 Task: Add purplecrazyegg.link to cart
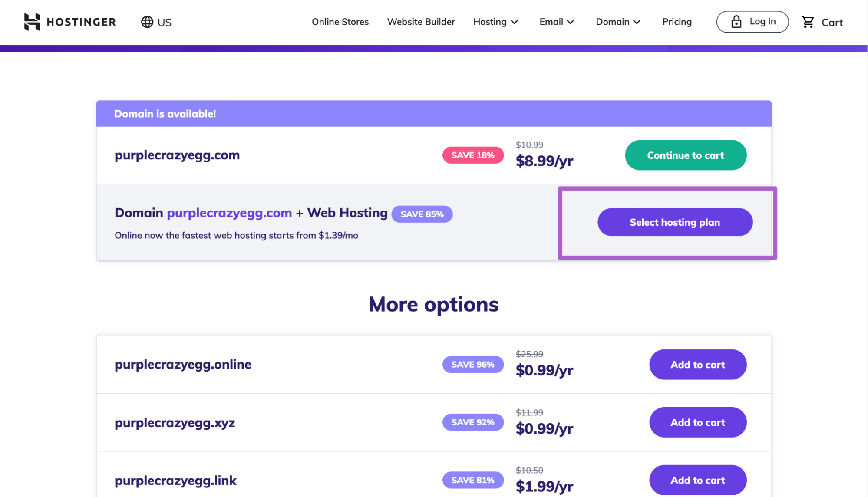pyautogui.click(x=697, y=480)
